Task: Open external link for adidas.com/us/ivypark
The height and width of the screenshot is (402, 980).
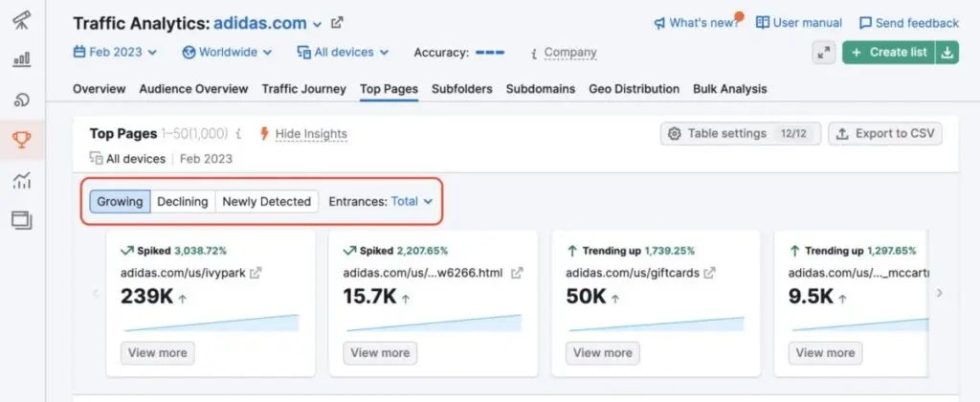Action: point(256,273)
